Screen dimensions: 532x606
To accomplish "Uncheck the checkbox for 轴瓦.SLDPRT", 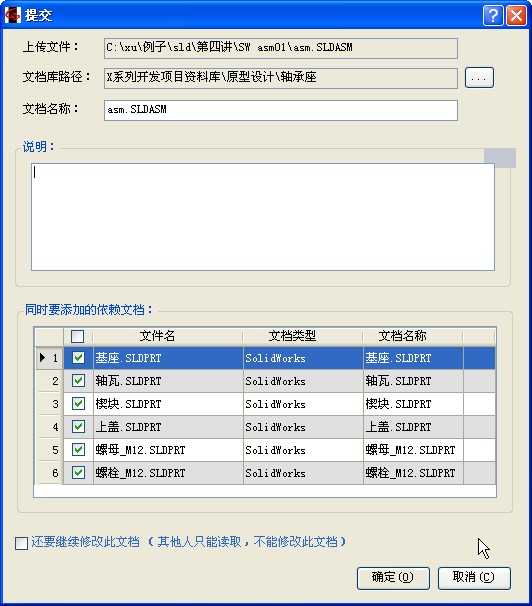I will pos(78,381).
